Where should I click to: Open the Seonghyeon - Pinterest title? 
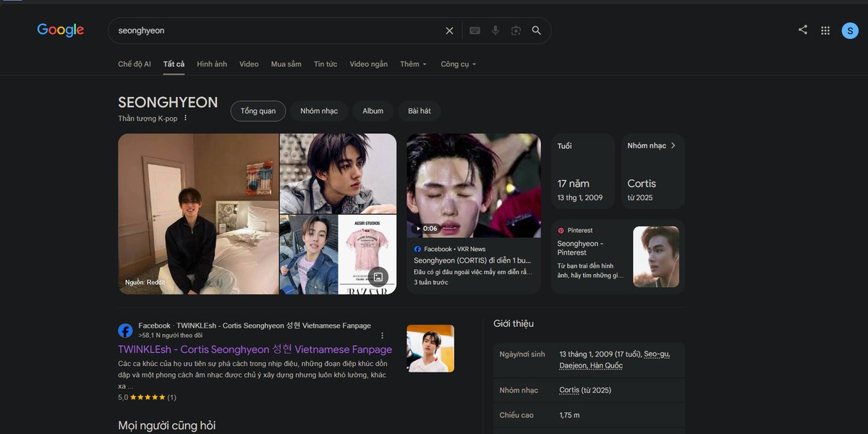pyautogui.click(x=580, y=248)
